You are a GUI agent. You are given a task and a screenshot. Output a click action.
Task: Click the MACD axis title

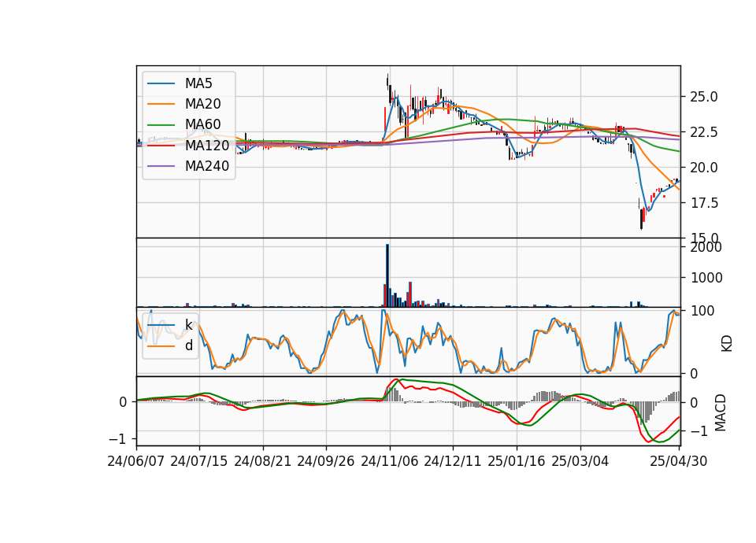point(720,412)
